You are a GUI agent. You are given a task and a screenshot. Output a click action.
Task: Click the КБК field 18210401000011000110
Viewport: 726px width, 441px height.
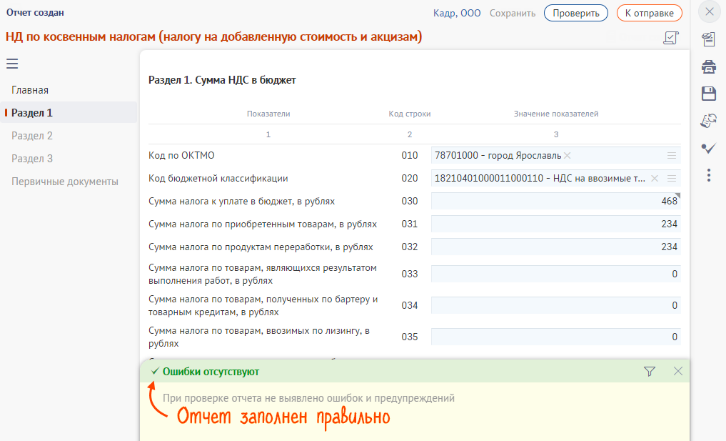[556, 178]
